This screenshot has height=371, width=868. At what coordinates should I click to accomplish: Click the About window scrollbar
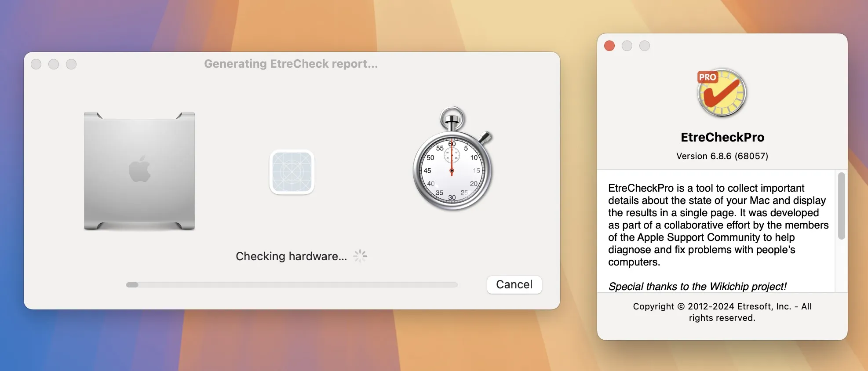point(841,206)
